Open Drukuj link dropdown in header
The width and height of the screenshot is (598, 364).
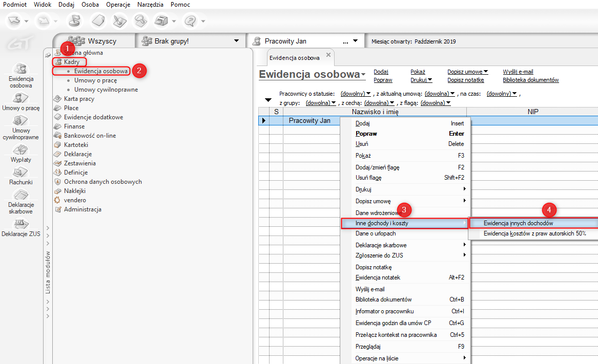click(x=421, y=80)
